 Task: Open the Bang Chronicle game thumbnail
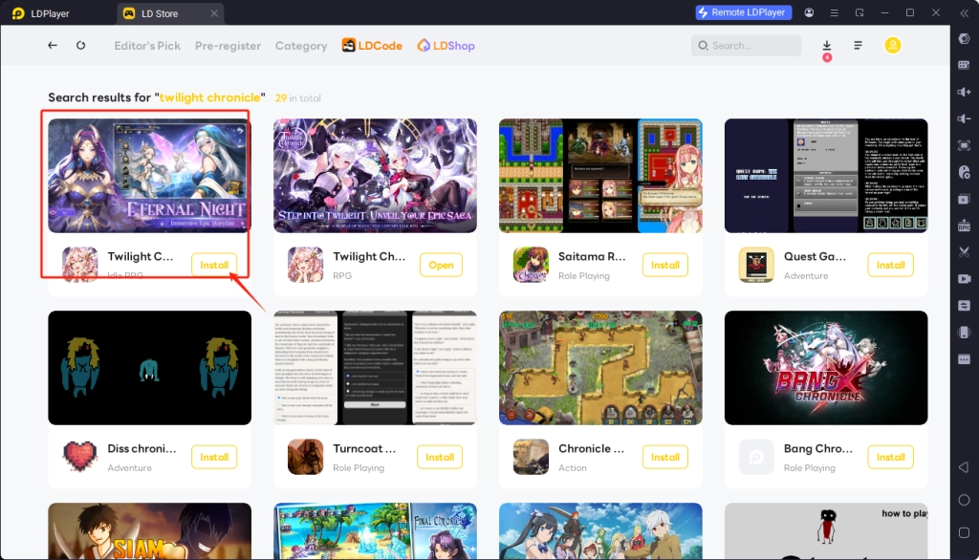[x=826, y=367]
